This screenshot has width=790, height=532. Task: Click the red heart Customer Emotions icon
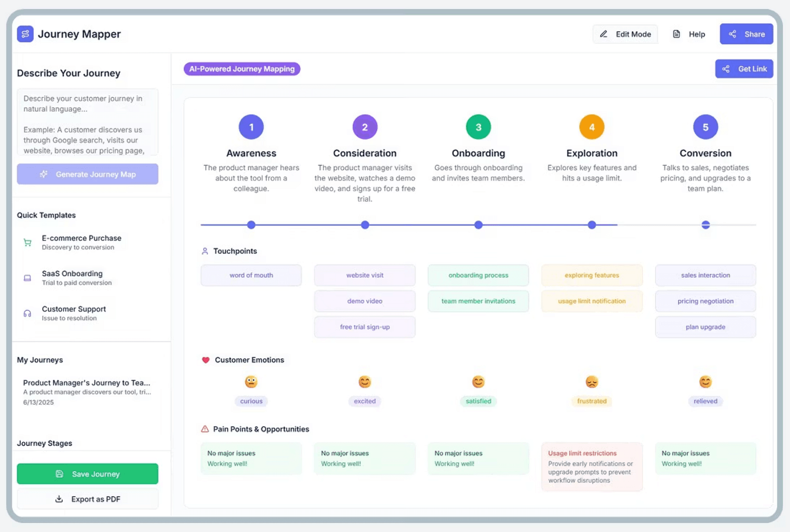coord(205,360)
